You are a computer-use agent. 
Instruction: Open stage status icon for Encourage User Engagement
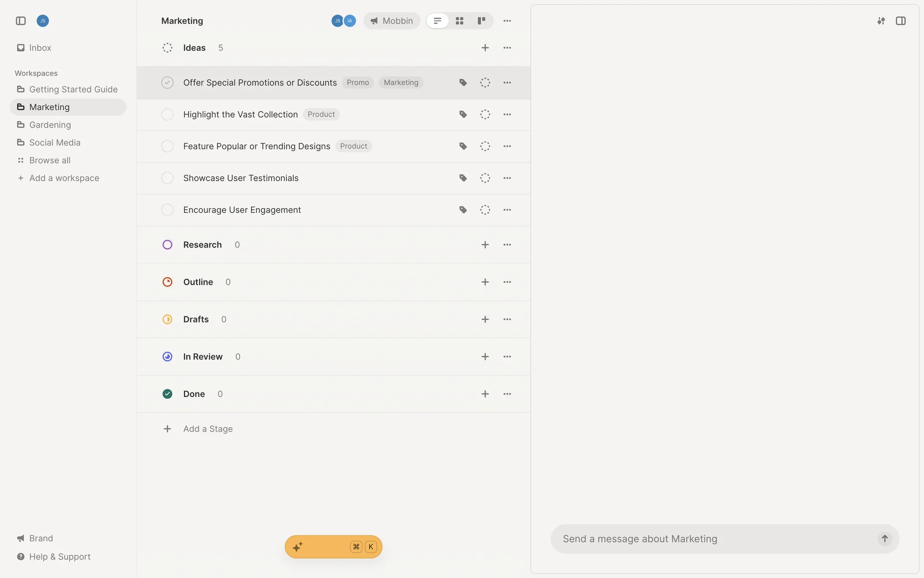485,210
